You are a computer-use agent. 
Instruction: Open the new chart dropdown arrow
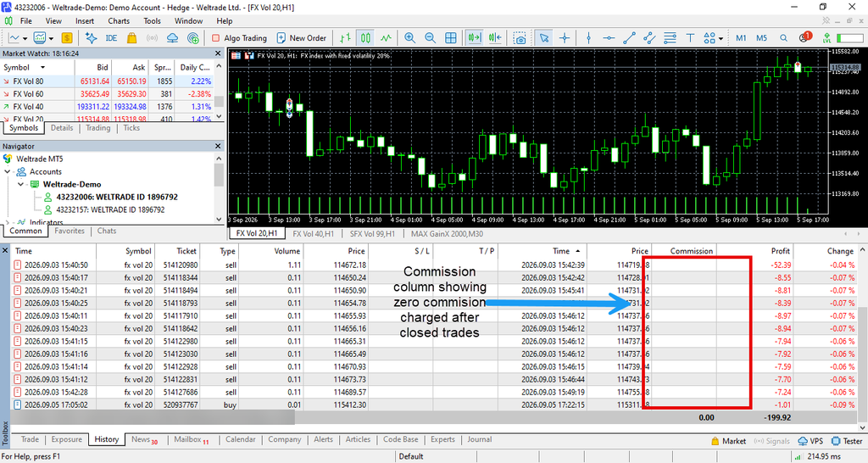coord(25,38)
